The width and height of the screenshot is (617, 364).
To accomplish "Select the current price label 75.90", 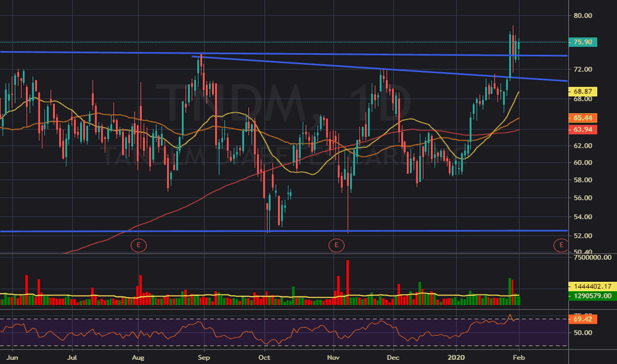I will point(583,42).
